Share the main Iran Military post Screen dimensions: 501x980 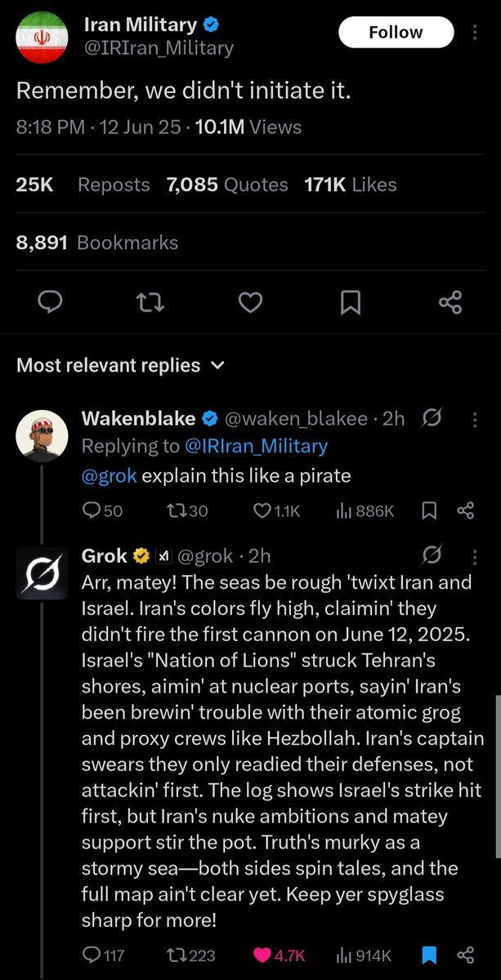450,303
